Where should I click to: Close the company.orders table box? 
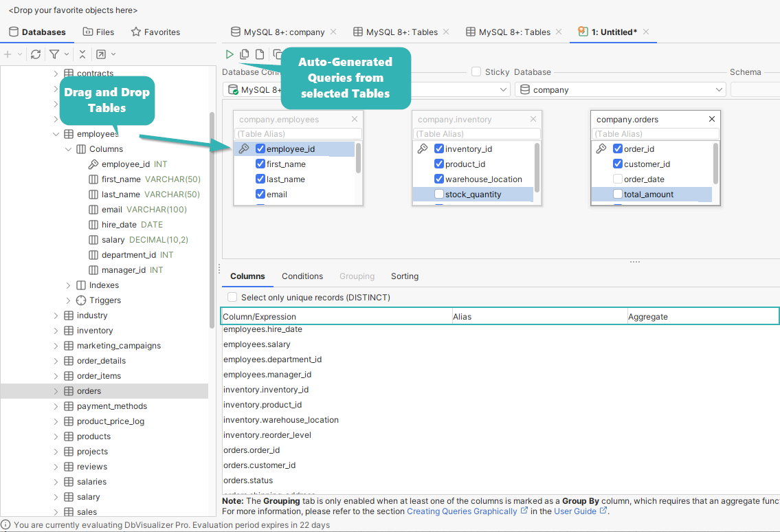[712, 119]
